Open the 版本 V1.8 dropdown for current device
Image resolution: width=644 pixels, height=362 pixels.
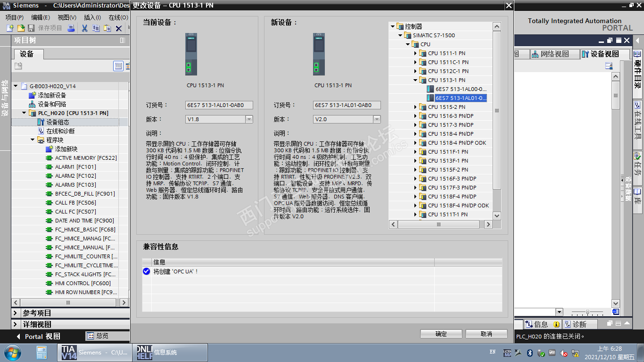pyautogui.click(x=249, y=119)
